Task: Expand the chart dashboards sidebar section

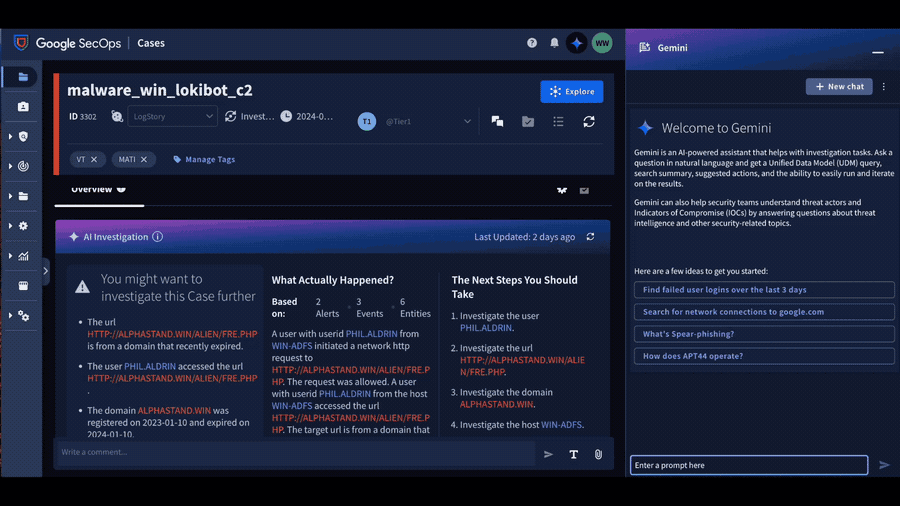Action: coord(10,256)
